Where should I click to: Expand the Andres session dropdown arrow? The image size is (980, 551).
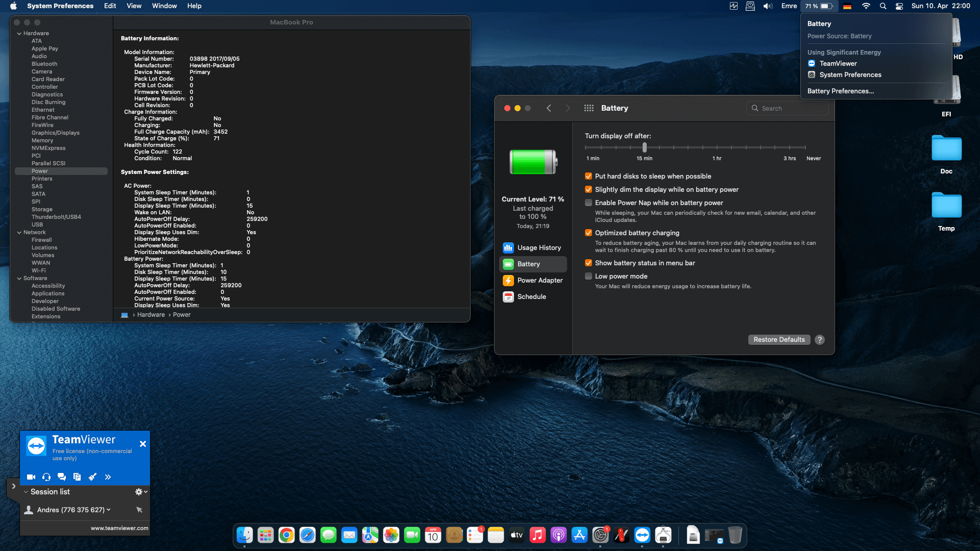click(x=108, y=510)
